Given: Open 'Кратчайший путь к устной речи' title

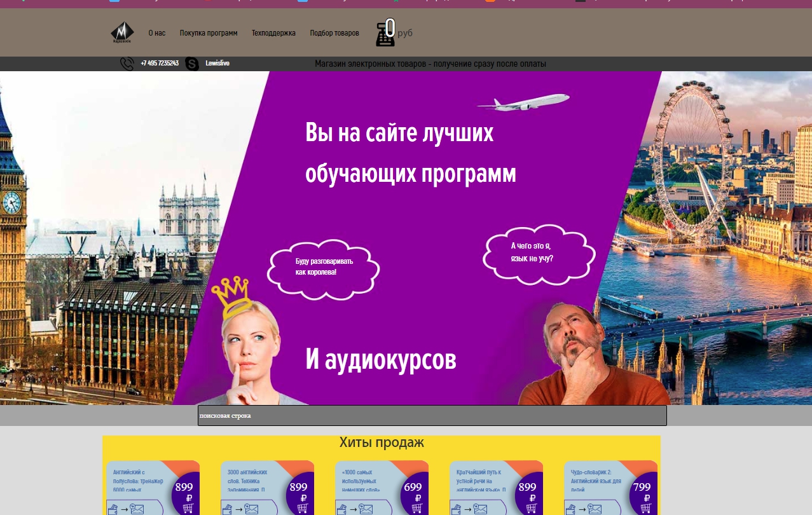Looking at the screenshot, I should coord(481,481).
